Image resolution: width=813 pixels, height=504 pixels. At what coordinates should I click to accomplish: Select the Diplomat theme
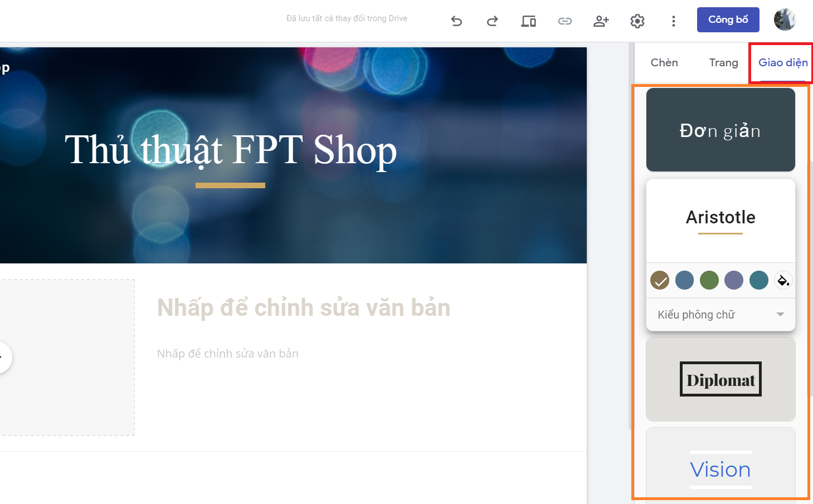(720, 379)
